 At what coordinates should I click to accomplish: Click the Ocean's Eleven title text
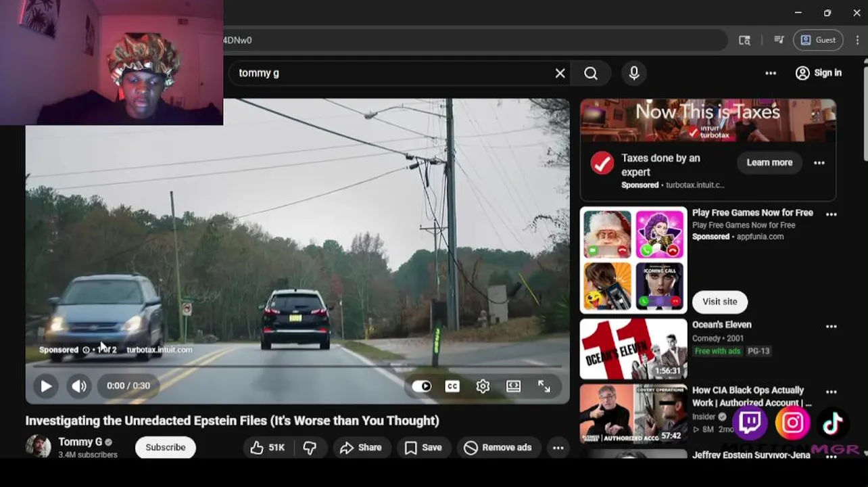(722, 325)
